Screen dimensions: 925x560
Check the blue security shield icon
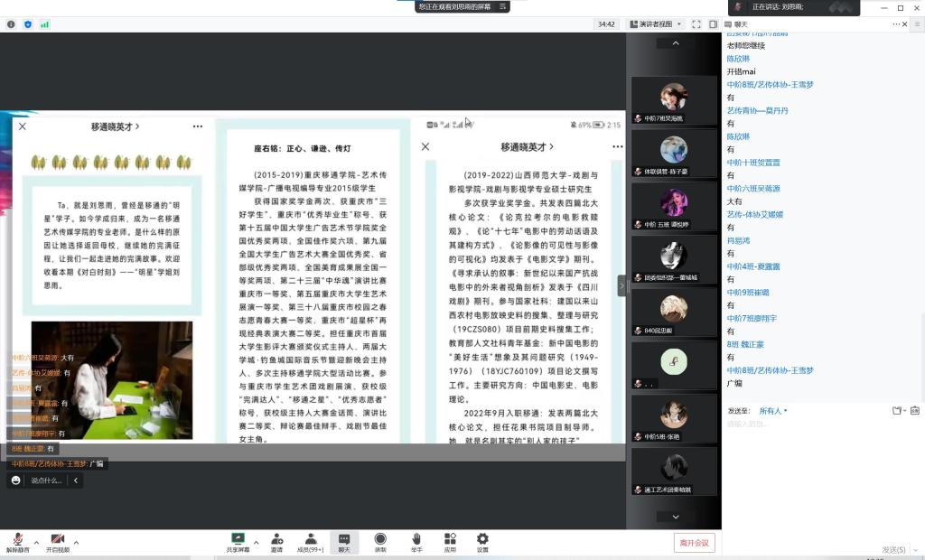coord(28,24)
